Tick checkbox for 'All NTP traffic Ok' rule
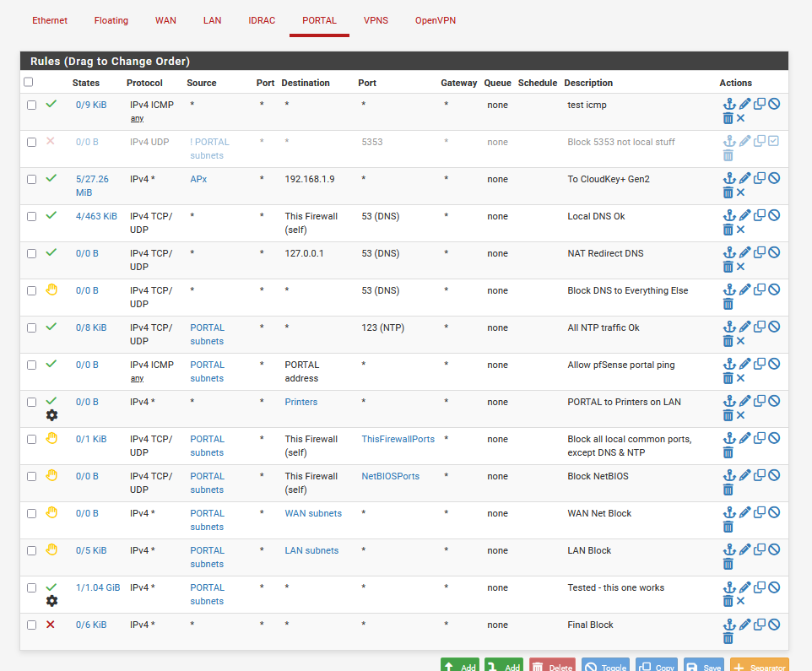The width and height of the screenshot is (812, 671). (x=31, y=328)
